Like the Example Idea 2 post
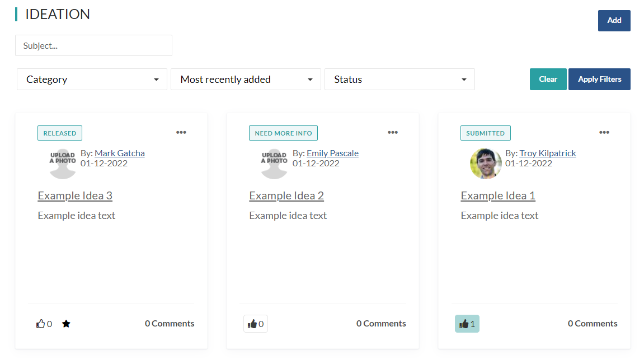The image size is (644, 364). (x=255, y=323)
